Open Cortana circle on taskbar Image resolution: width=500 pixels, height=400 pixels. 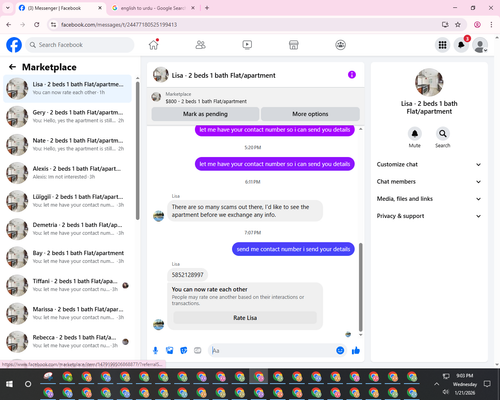[x=28, y=384]
